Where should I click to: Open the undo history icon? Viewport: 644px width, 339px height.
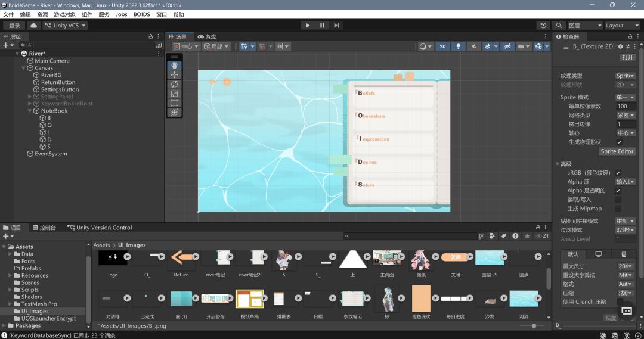pos(543,26)
